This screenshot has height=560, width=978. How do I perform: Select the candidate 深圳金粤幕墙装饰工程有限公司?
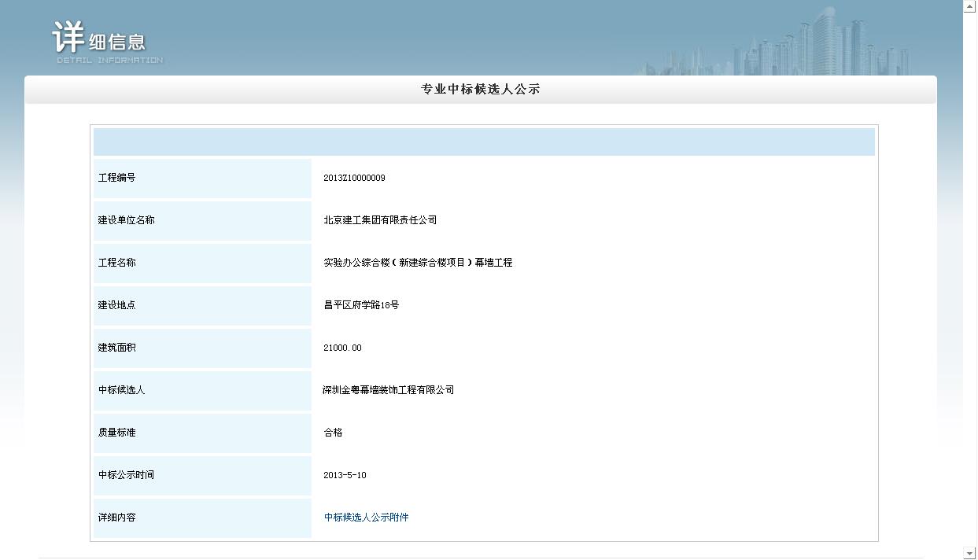point(389,390)
